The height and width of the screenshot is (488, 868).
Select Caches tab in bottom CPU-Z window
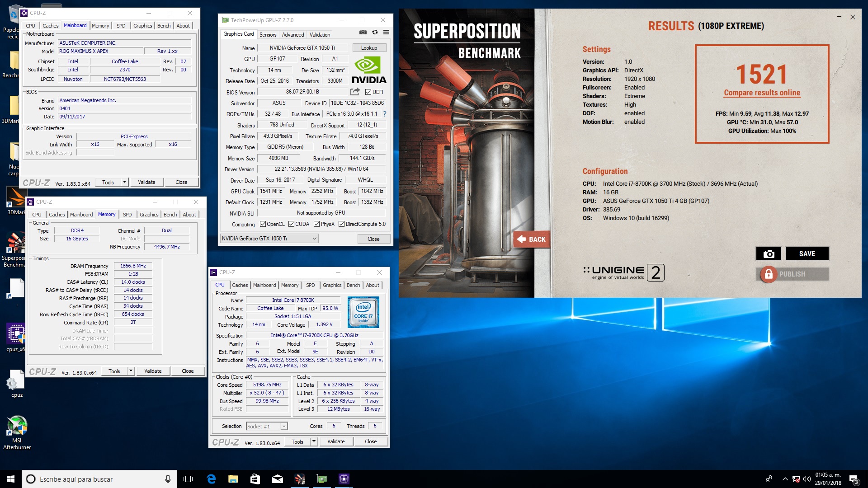[240, 285]
